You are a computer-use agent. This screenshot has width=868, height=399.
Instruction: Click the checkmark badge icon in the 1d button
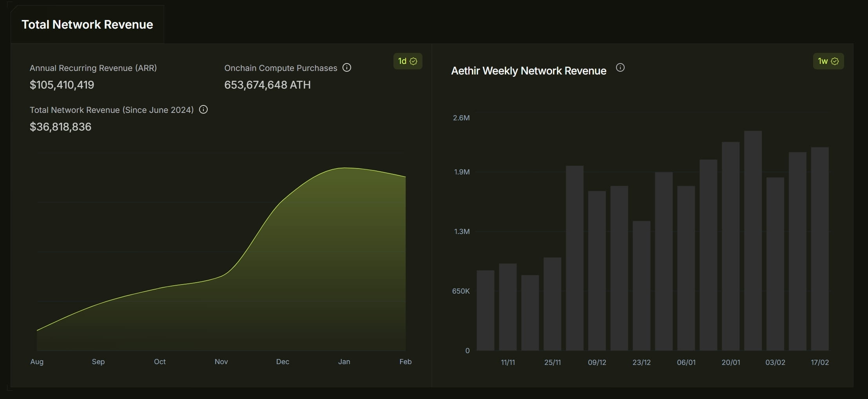pos(413,61)
